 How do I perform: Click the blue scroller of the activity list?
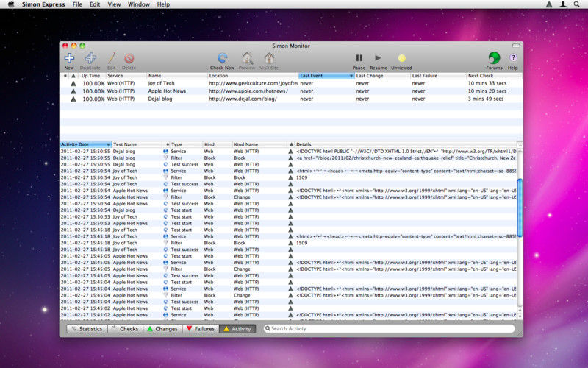(520, 208)
